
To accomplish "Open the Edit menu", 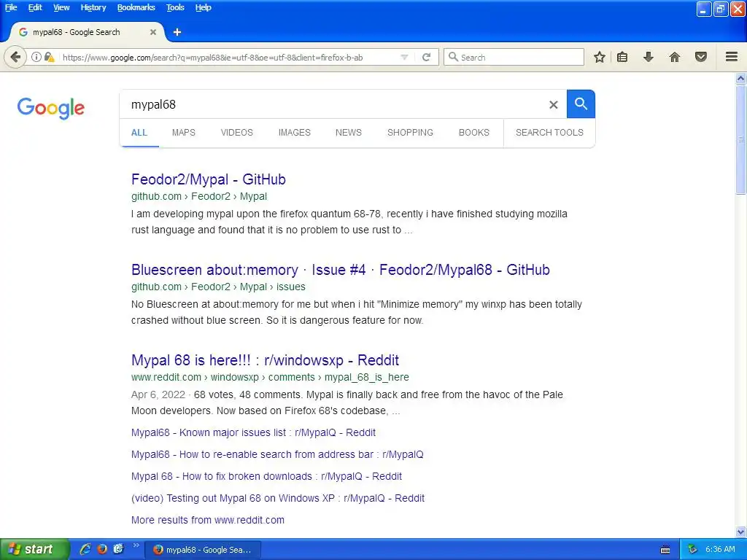I will (x=35, y=7).
